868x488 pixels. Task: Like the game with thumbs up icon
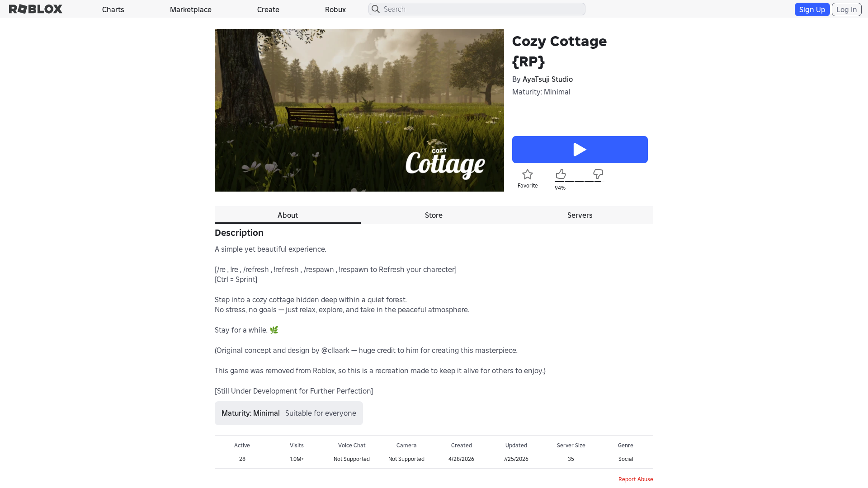[x=561, y=174]
